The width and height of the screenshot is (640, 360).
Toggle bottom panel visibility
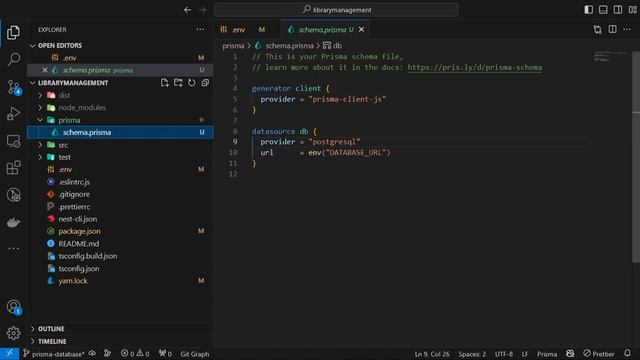click(x=603, y=10)
